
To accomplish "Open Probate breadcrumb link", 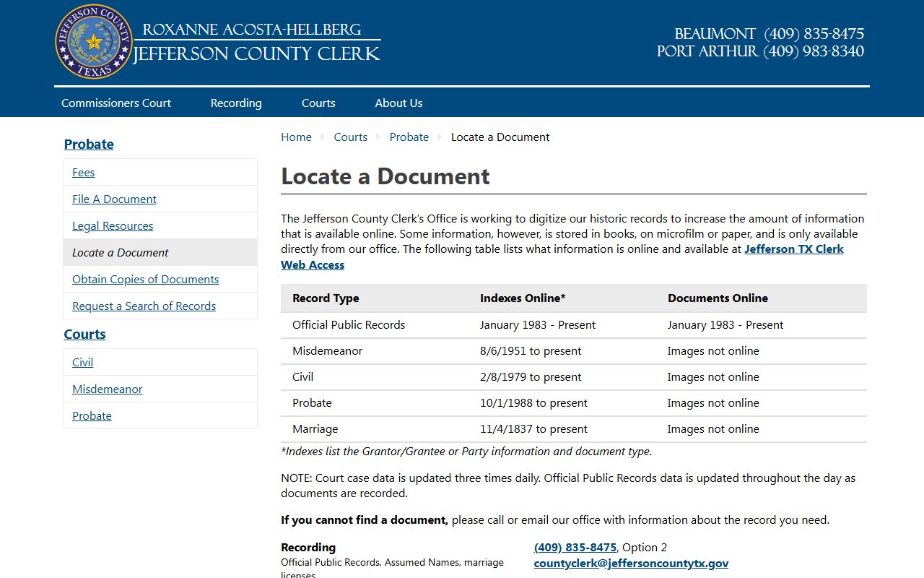I will click(409, 137).
